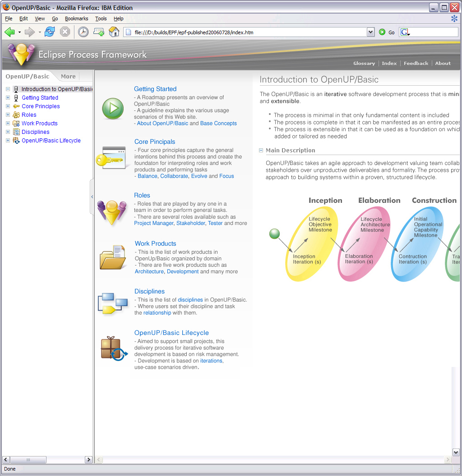
Task: Click the Work Products tree icon
Action: click(16, 123)
